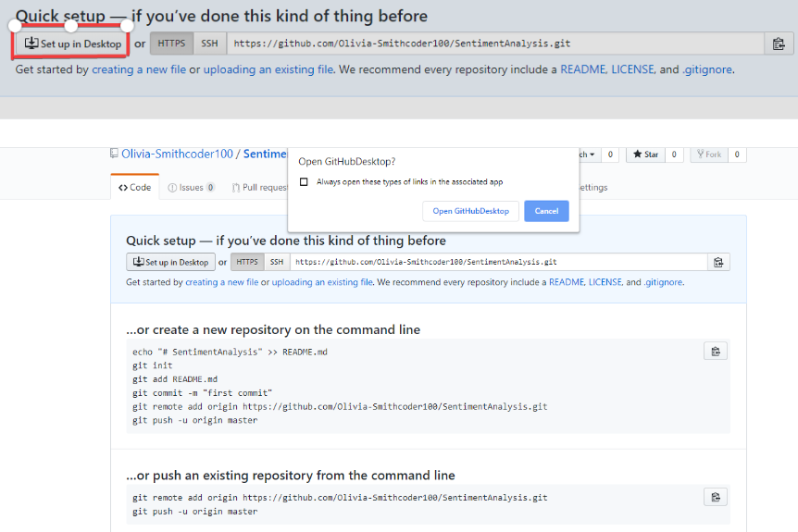Click the ...or create a new repository heading
This screenshot has height=532, width=798.
click(273, 329)
